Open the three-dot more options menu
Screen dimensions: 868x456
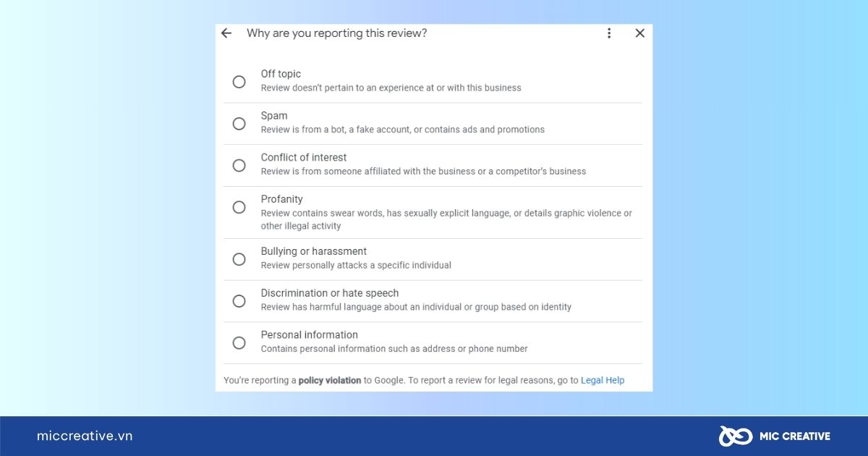point(609,33)
